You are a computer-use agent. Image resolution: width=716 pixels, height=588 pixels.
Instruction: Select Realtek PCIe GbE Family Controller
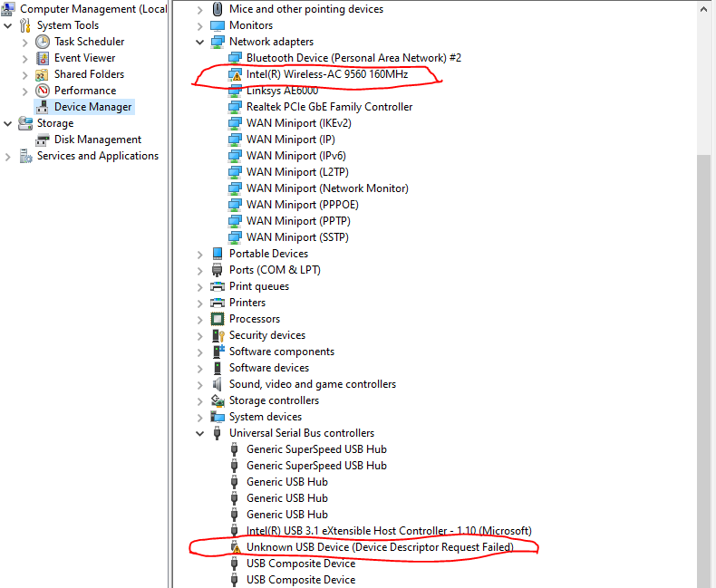point(329,107)
